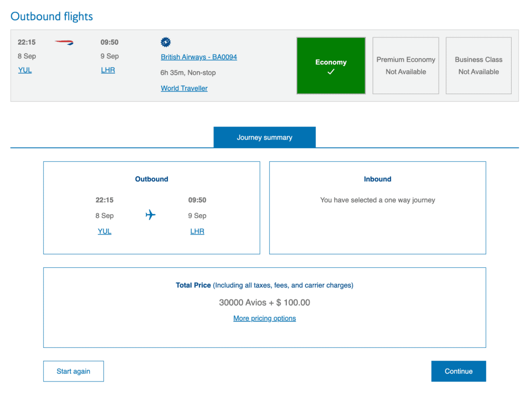Click the Inbound one way journey panel
Image resolution: width=532 pixels, height=393 pixels.
[x=378, y=207]
